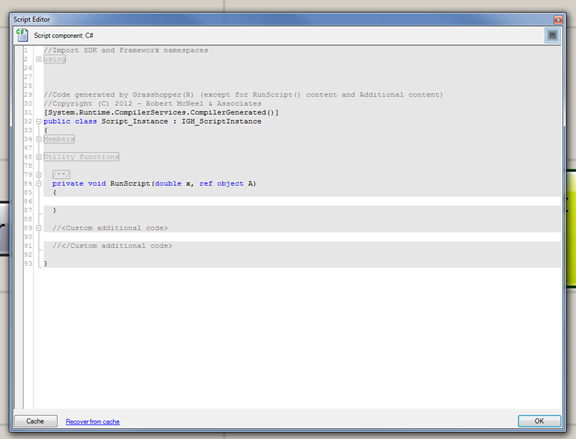Expand the collapsed using block
This screenshot has height=439, width=576.
39,59
